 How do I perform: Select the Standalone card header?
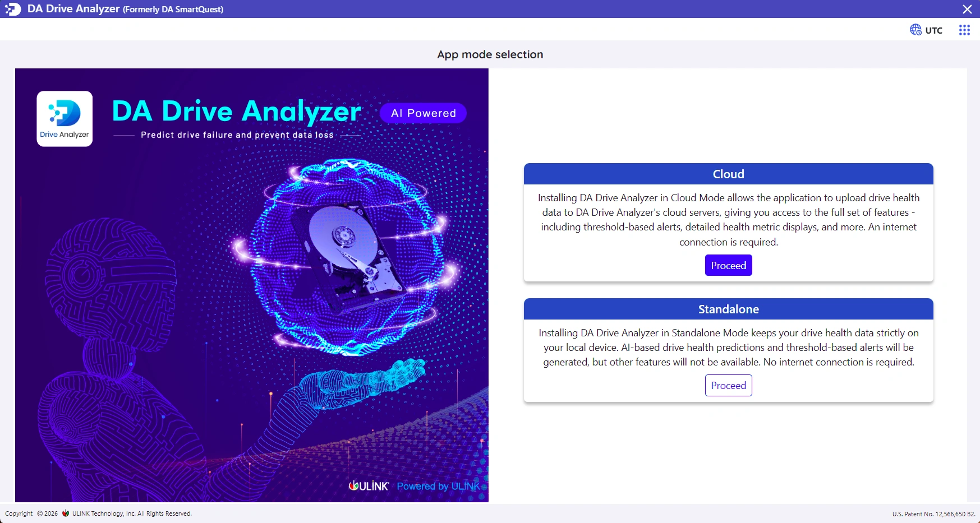728,309
